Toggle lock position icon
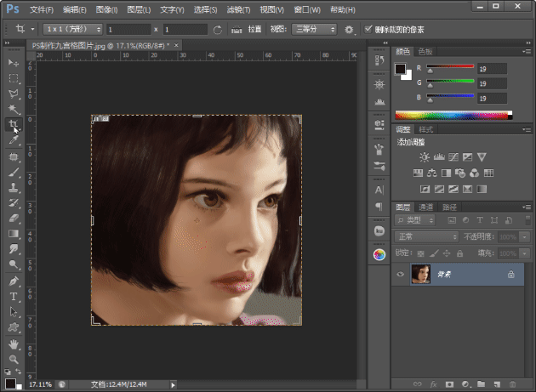Screen dimensions: 536x392 [x=447, y=253]
